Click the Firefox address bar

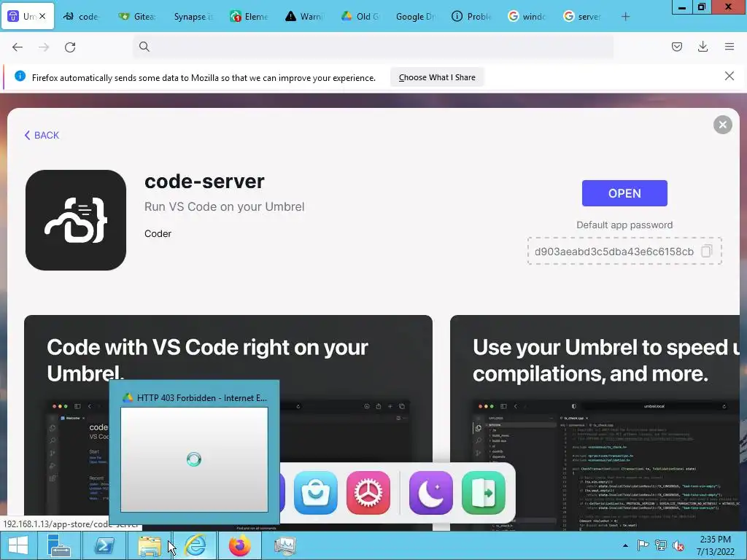tap(373, 47)
